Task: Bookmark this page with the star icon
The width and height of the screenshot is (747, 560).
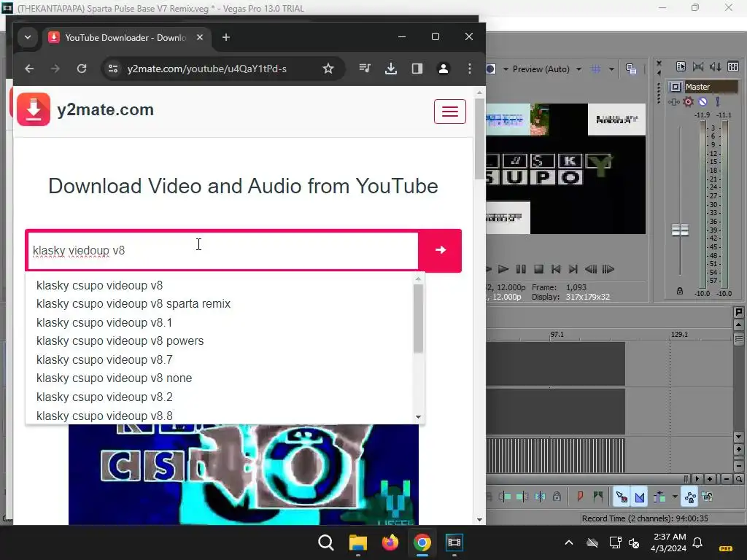Action: (x=328, y=69)
